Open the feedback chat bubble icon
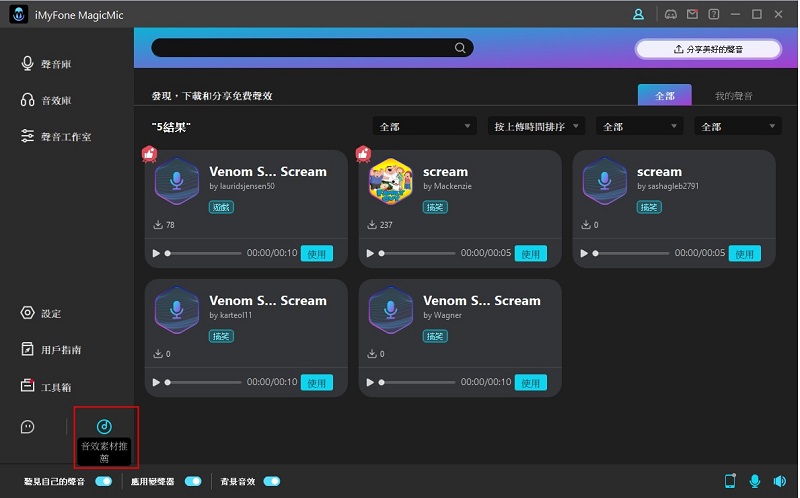The image size is (800, 498). [x=28, y=427]
